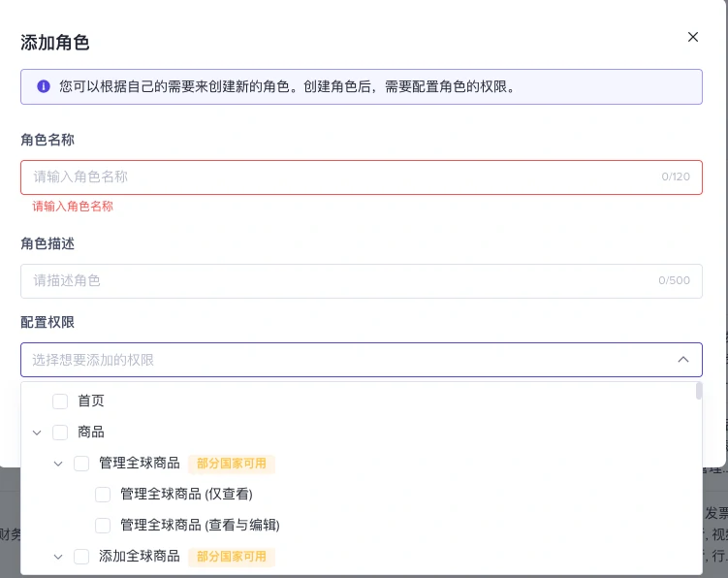Toggle the 管理全球商品 parent checkbox
This screenshot has height=578, width=728.
coord(81,464)
